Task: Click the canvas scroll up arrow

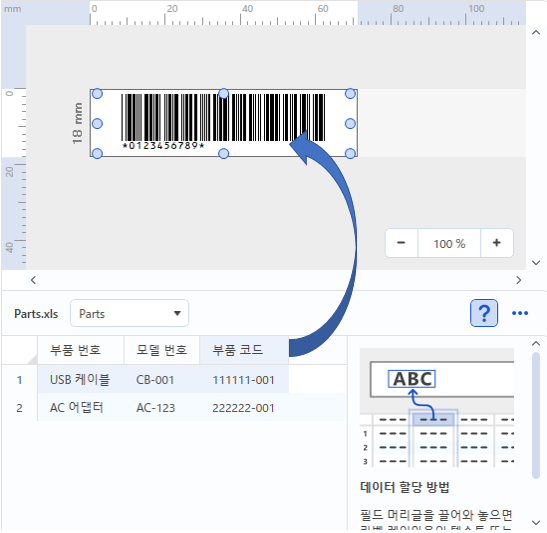Action: point(536,33)
